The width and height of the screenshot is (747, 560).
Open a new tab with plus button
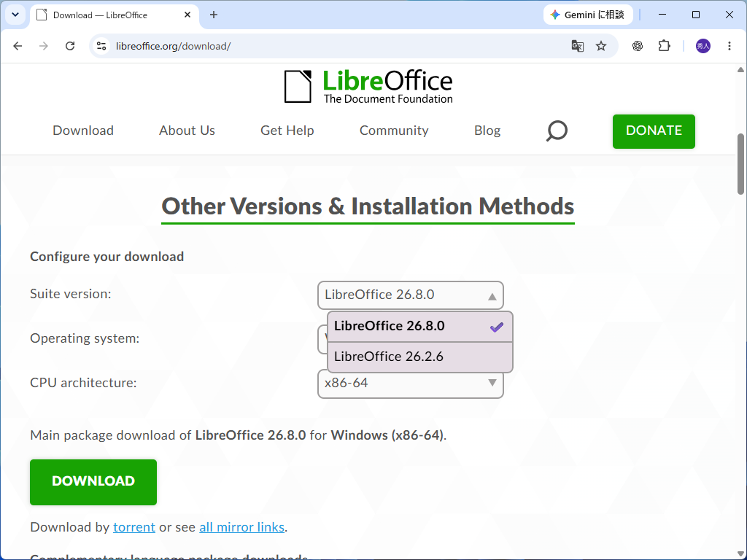214,15
